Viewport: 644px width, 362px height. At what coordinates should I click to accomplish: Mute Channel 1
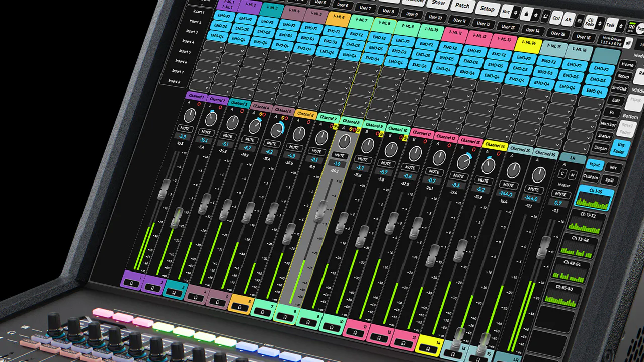pos(185,129)
